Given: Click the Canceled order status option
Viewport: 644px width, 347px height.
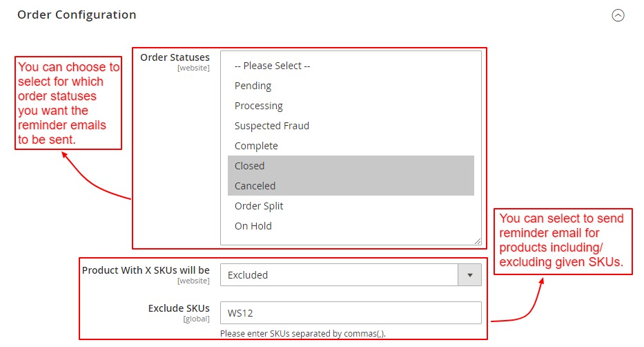Looking at the screenshot, I should click(x=255, y=186).
